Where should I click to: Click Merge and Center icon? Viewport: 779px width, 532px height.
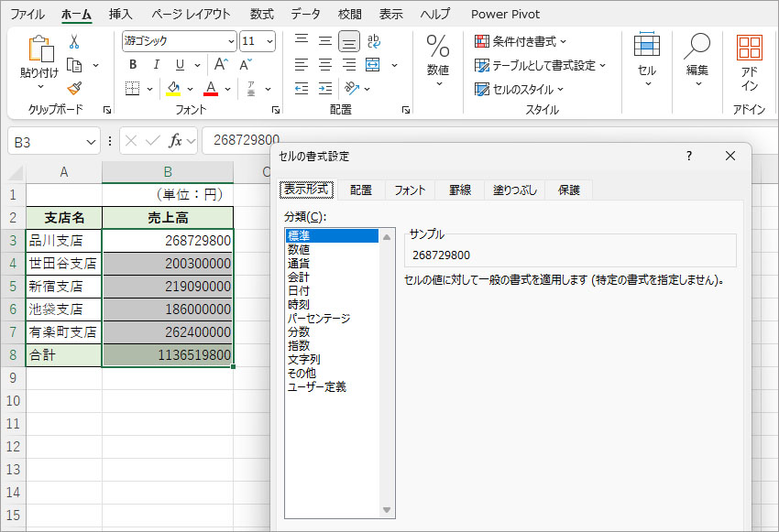(373, 64)
